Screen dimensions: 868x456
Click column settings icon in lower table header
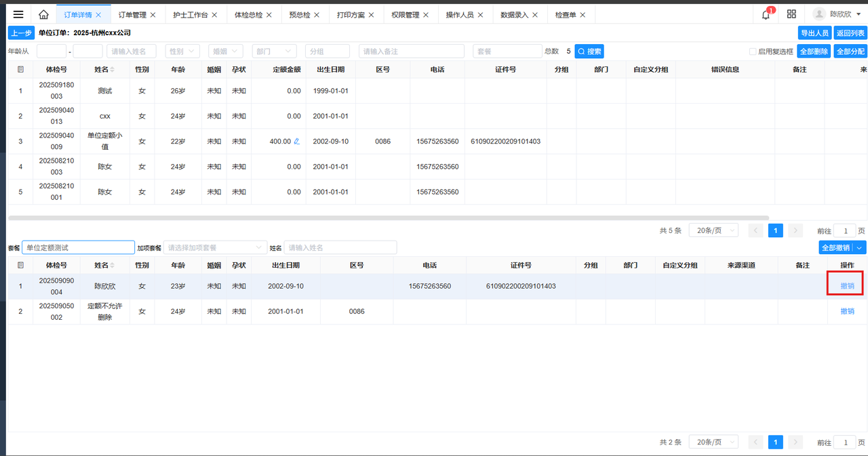point(20,265)
